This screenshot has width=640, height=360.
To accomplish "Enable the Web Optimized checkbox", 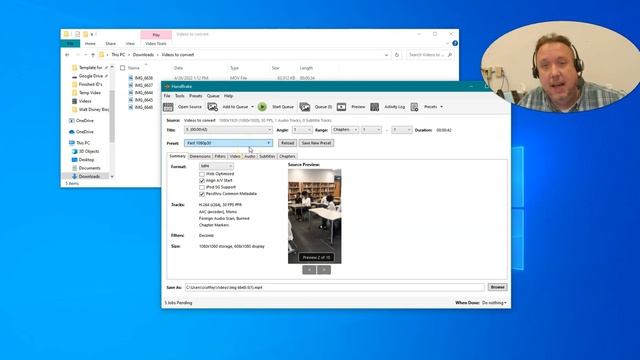I will click(x=202, y=174).
